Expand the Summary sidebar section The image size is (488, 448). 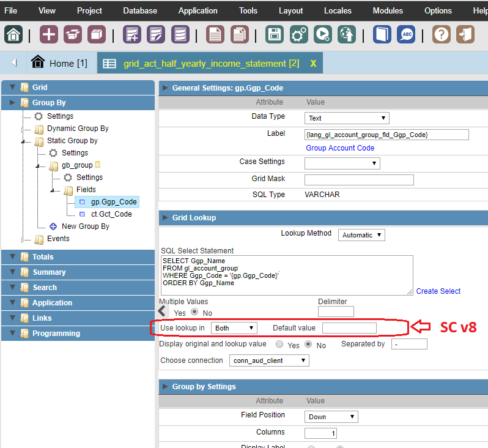point(78,272)
